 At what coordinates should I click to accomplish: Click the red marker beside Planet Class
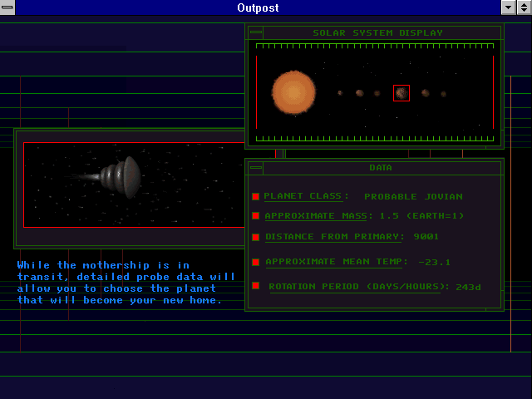point(255,196)
